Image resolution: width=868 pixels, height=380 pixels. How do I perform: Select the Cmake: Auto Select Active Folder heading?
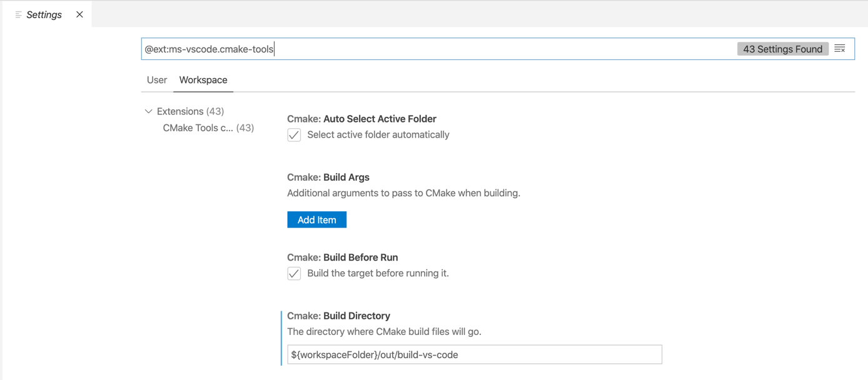361,119
